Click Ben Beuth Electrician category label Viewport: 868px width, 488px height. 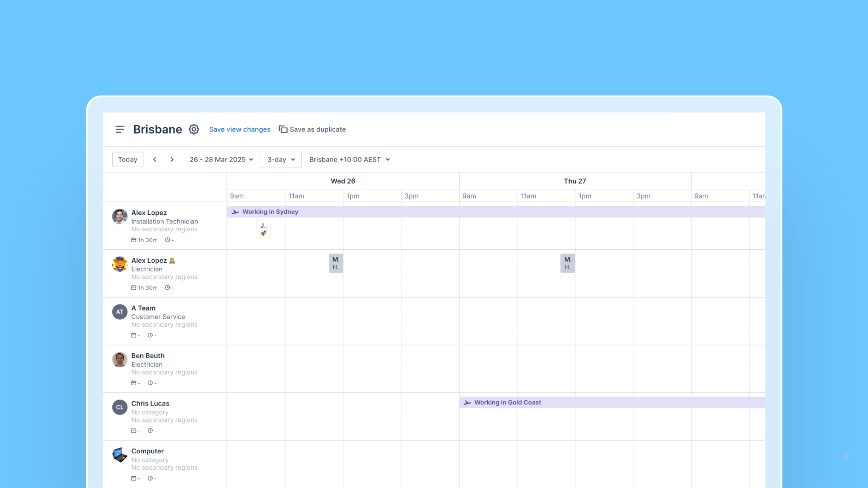[x=147, y=365]
